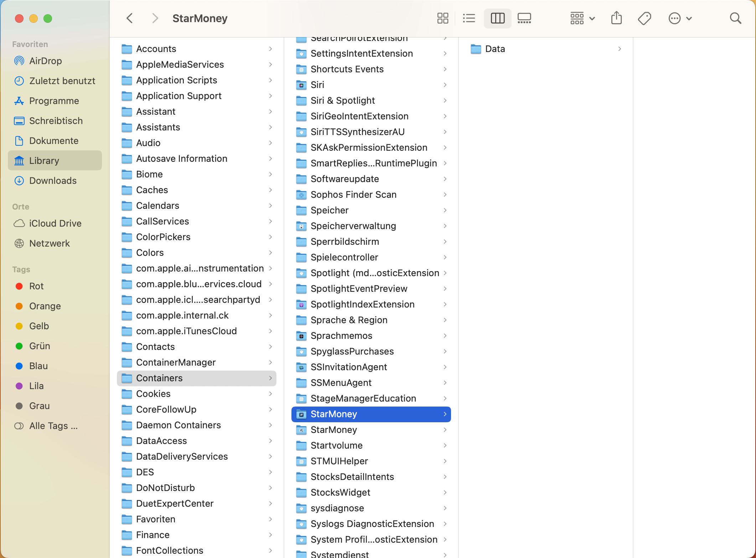Switch to gallery view

point(524,18)
